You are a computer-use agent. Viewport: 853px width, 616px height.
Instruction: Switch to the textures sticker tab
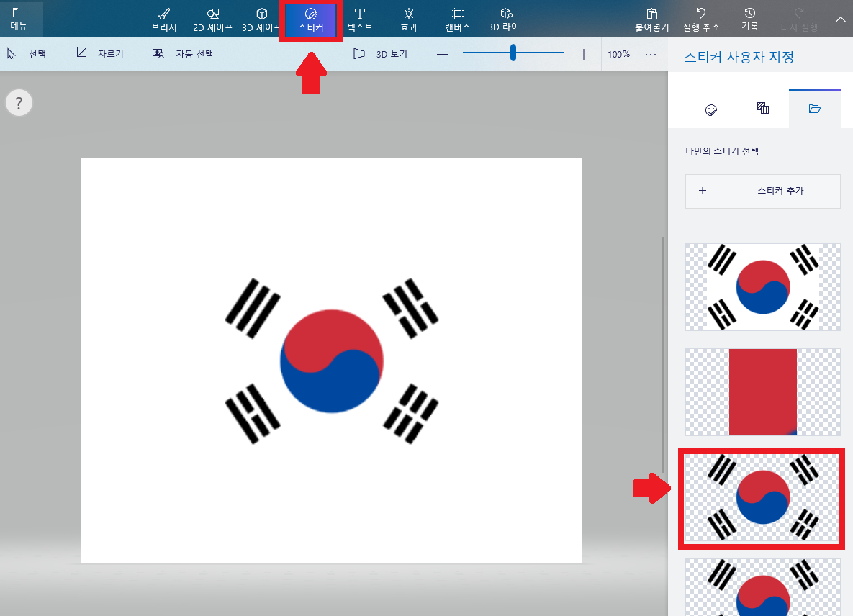coord(763,108)
